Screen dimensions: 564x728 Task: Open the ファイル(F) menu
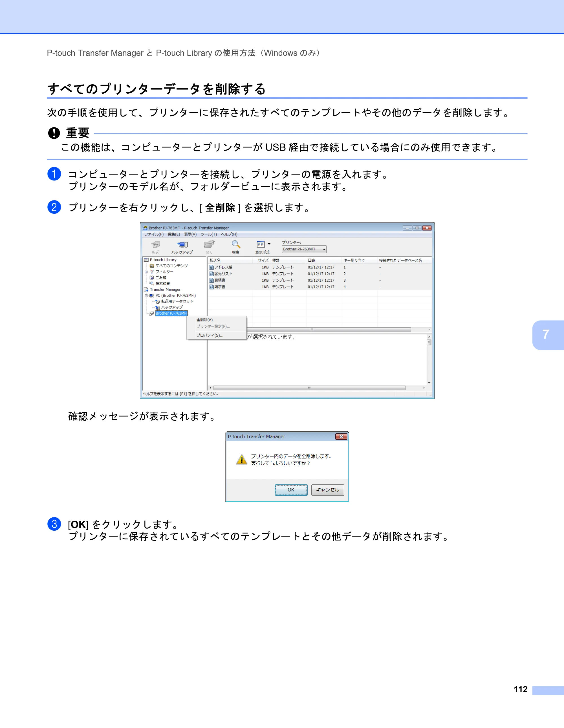[x=154, y=234]
